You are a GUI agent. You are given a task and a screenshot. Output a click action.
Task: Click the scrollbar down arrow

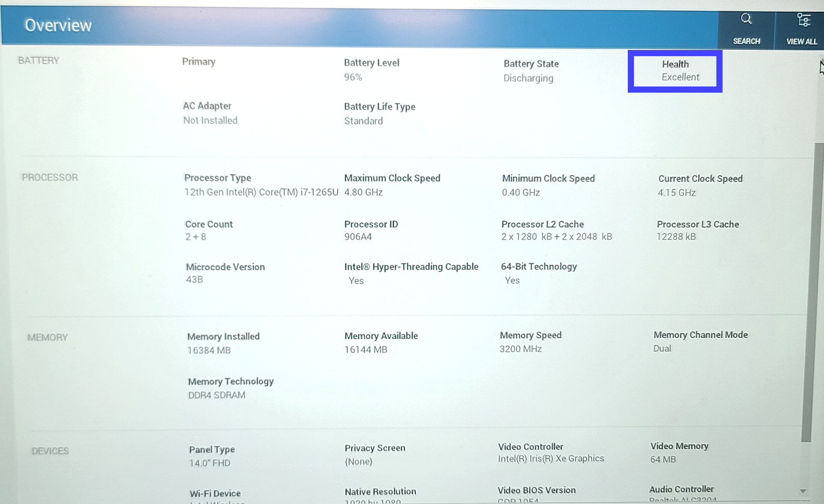(803, 491)
